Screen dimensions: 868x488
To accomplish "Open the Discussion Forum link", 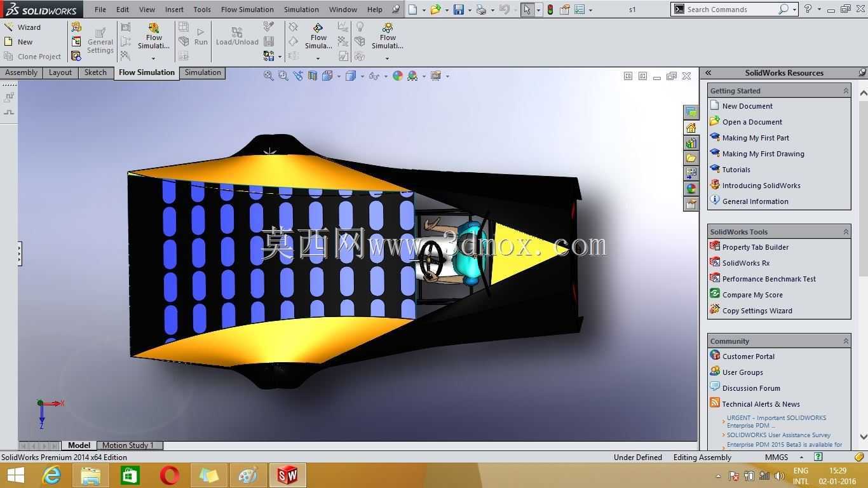I will 751,388.
